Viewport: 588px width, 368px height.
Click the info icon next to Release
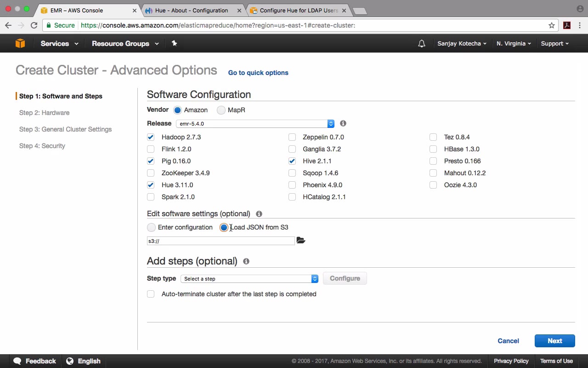(343, 123)
